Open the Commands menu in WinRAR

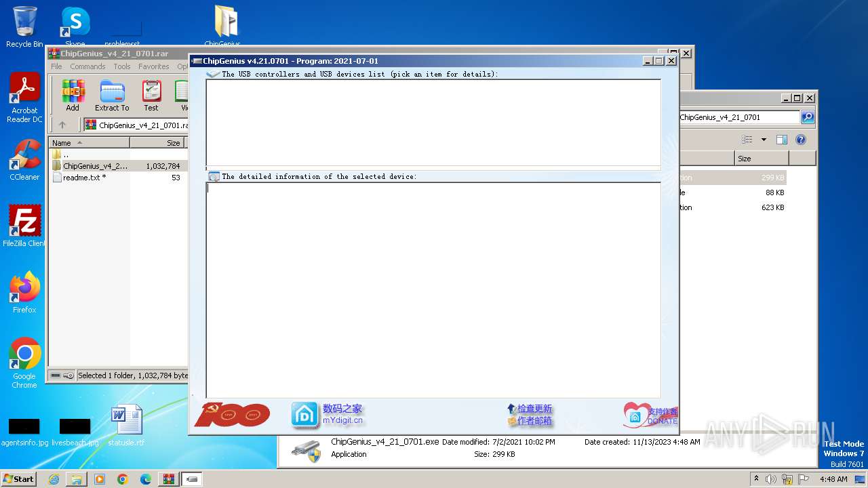point(87,66)
